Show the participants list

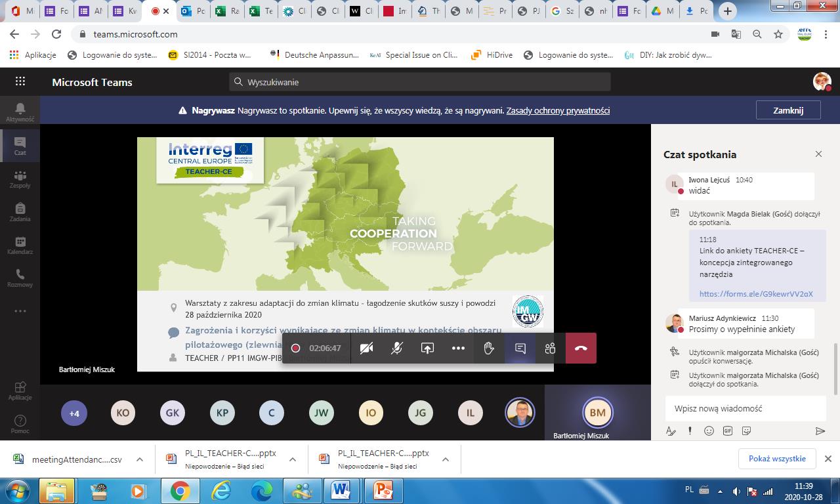click(x=550, y=348)
